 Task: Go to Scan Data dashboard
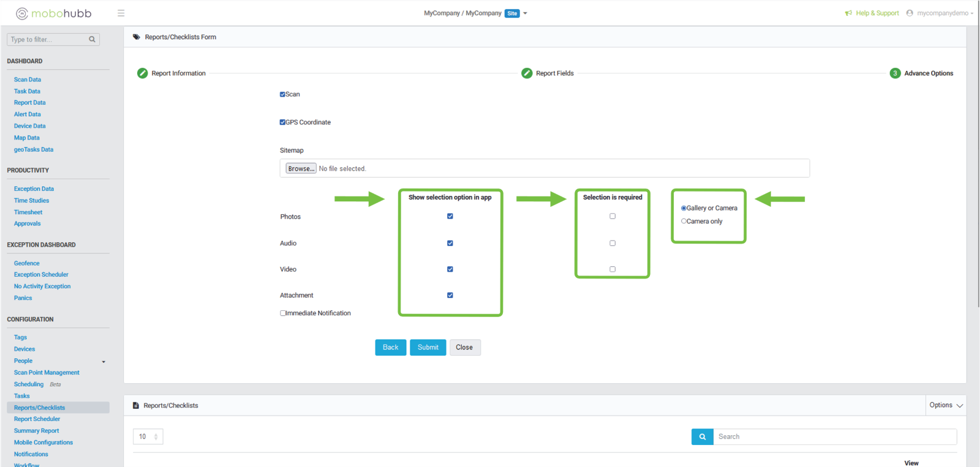[28, 80]
